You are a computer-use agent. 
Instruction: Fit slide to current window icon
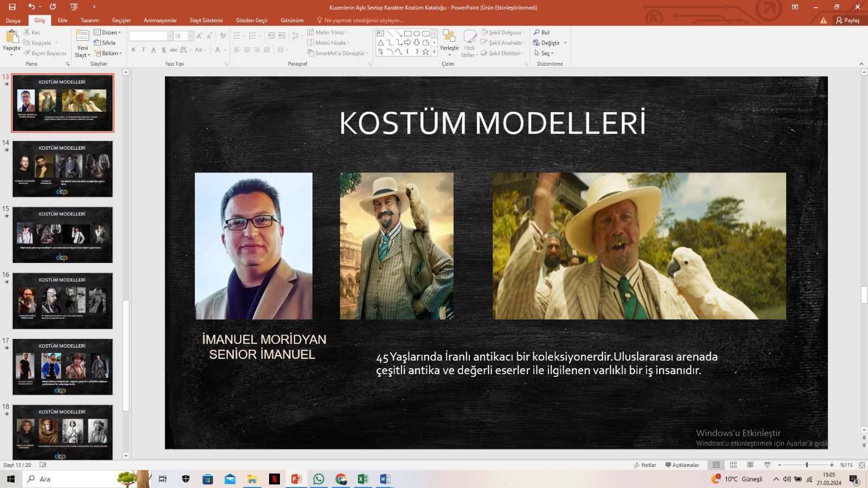click(861, 465)
